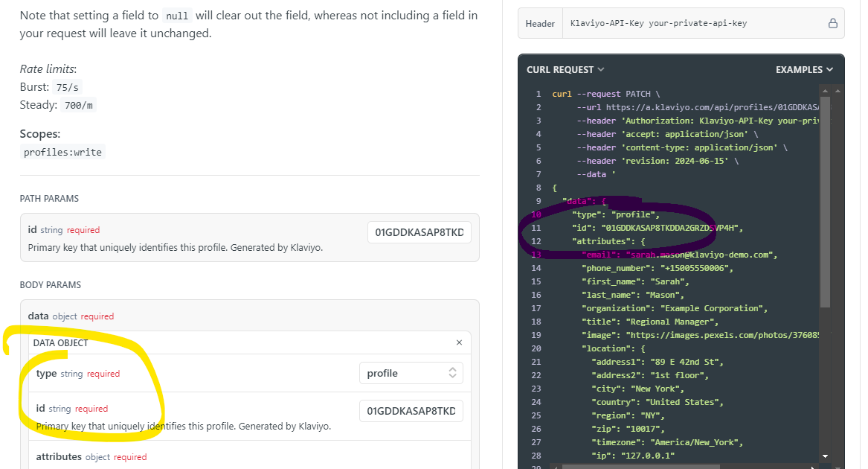Click the lock icon in the Header field
The height and width of the screenshot is (469, 868).
[x=832, y=23]
